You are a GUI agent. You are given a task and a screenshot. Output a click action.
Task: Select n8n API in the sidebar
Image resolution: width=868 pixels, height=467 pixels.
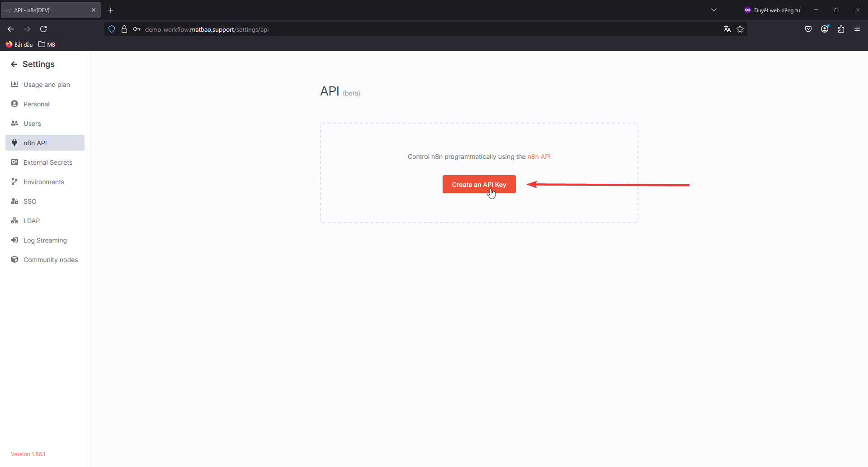coord(45,143)
